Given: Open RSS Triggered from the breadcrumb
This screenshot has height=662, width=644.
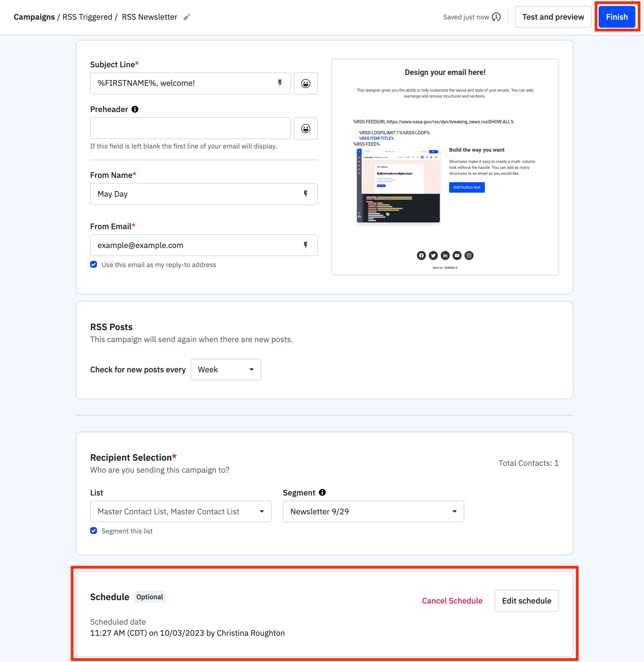Looking at the screenshot, I should [88, 17].
